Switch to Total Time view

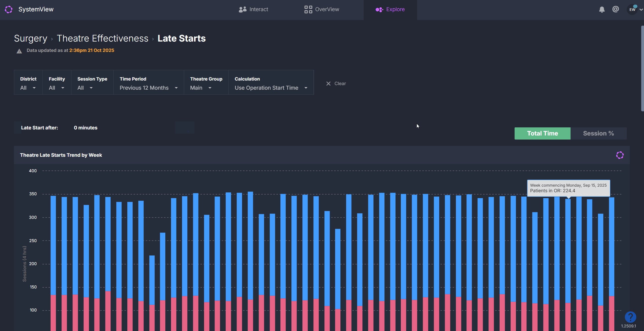point(542,133)
